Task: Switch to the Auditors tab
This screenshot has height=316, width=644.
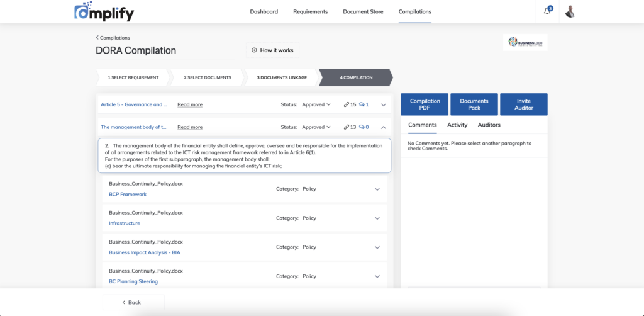Action: pyautogui.click(x=489, y=125)
